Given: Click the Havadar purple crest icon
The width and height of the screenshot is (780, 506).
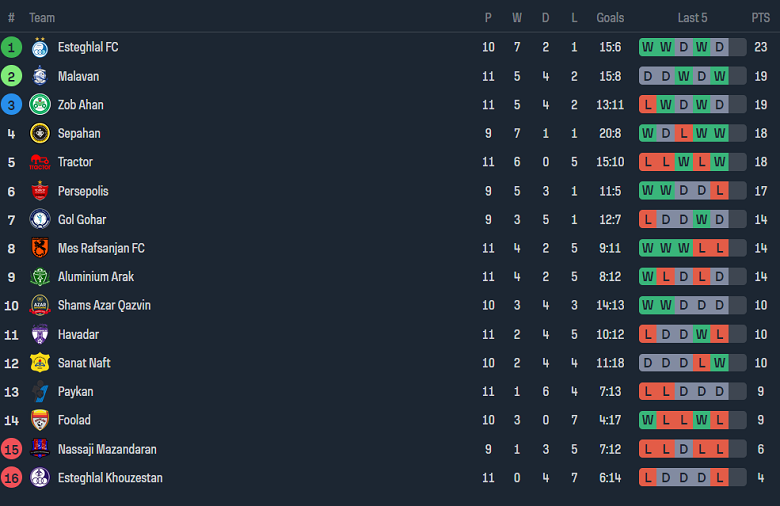Looking at the screenshot, I should (40, 334).
